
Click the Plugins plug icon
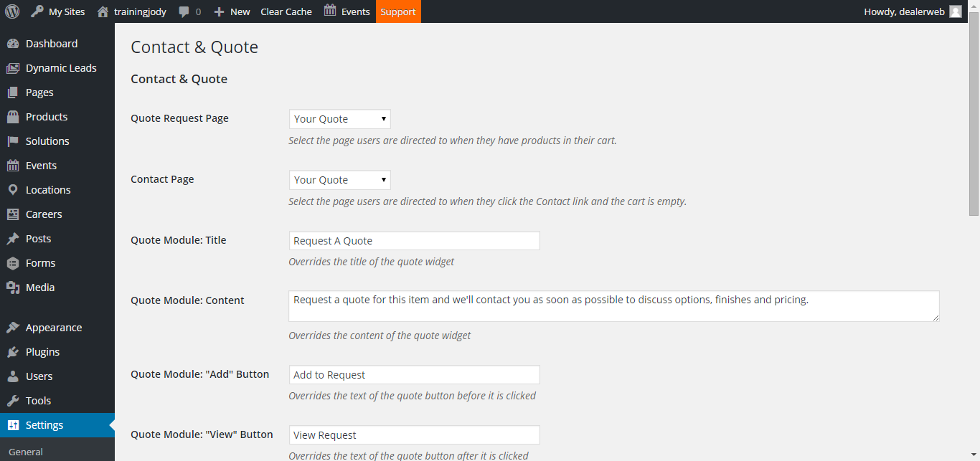point(13,352)
